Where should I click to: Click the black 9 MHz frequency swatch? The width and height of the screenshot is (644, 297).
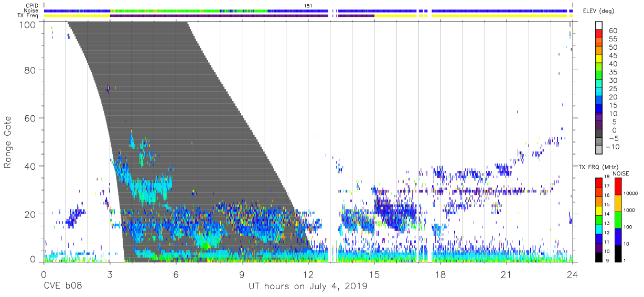[598, 257]
